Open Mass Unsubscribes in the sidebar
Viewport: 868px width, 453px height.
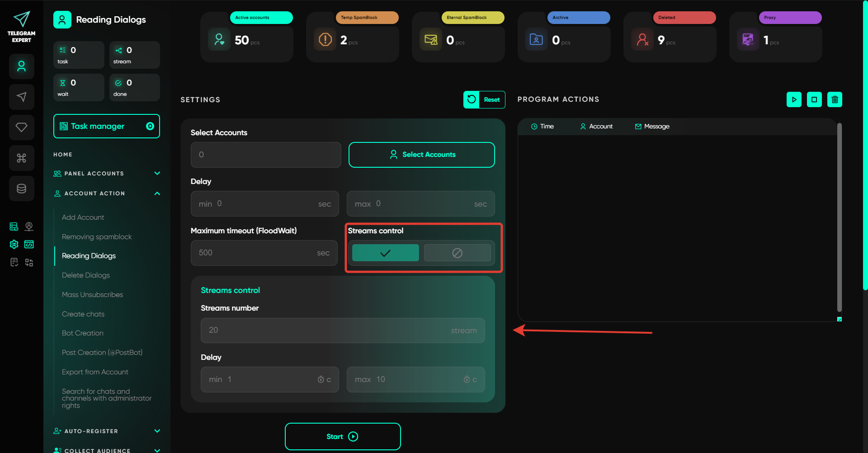(92, 295)
